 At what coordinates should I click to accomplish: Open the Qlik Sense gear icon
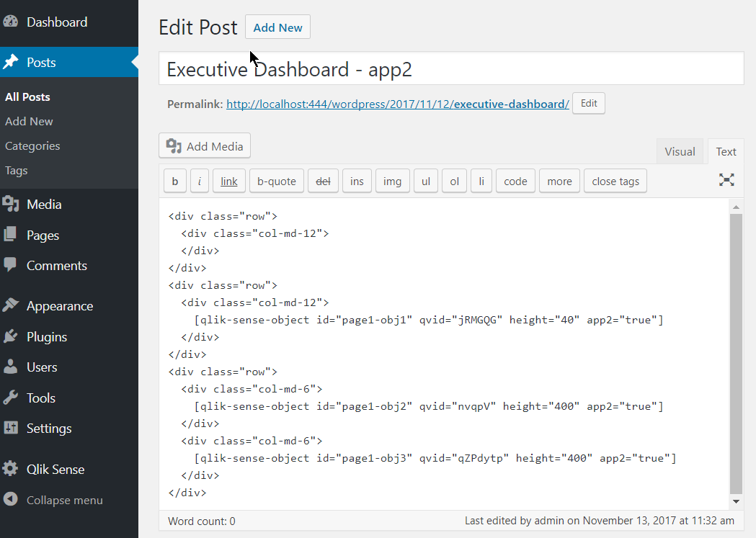pyautogui.click(x=11, y=469)
